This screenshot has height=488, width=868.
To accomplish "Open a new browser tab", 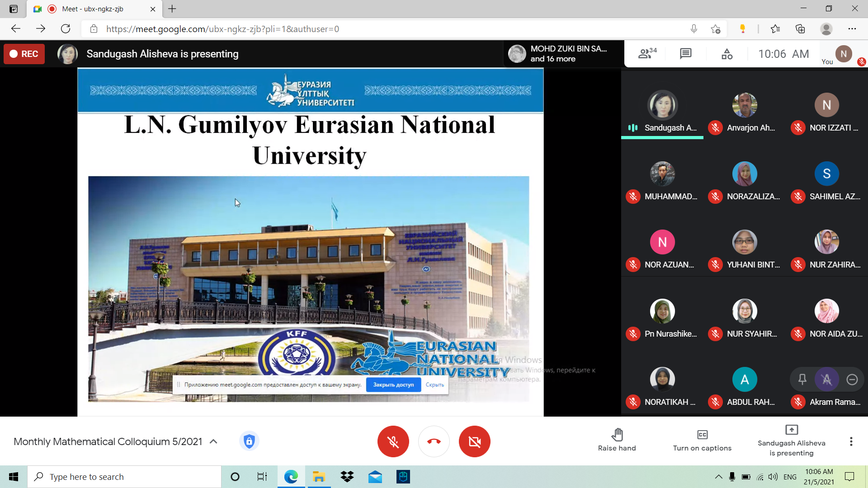I will [172, 9].
